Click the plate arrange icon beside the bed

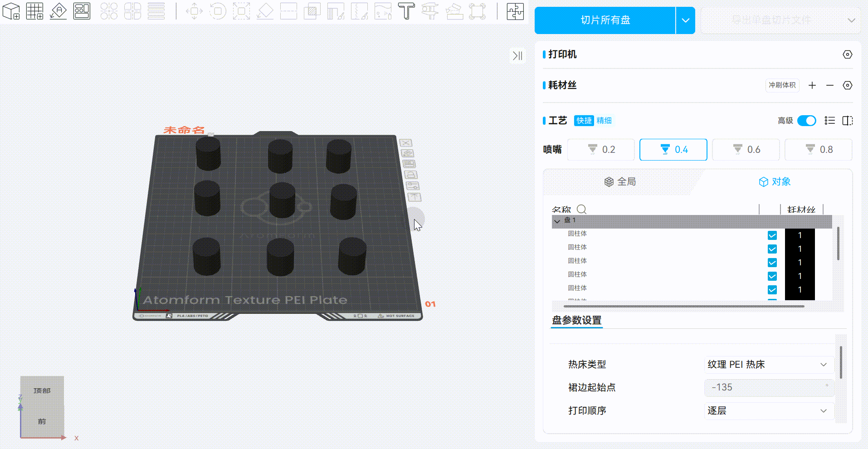[409, 164]
